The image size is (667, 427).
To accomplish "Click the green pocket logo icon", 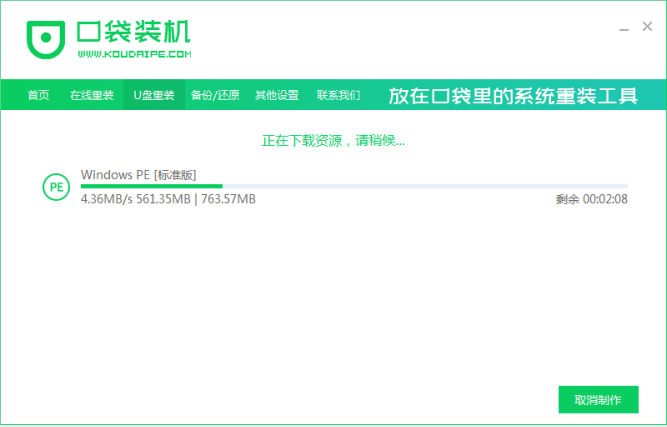I will 46,38.
